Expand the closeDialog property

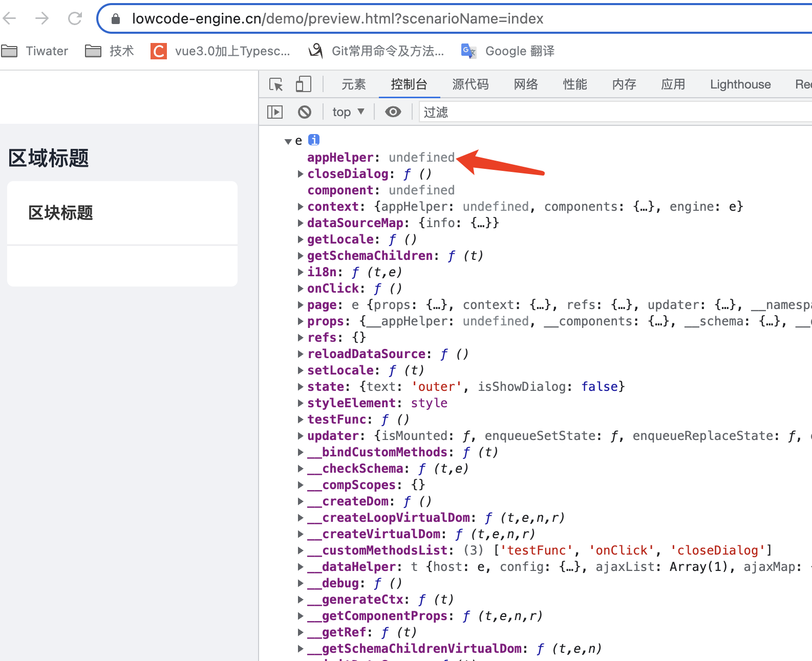click(x=301, y=174)
